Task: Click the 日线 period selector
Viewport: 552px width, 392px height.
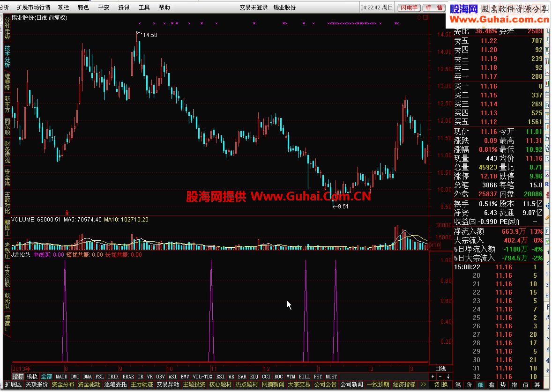Action: 440,369
